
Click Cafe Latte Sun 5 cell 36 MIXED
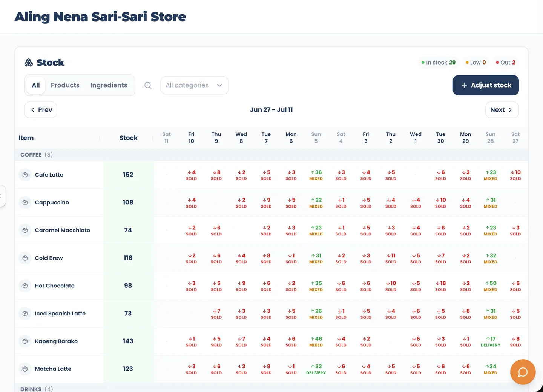click(x=316, y=175)
